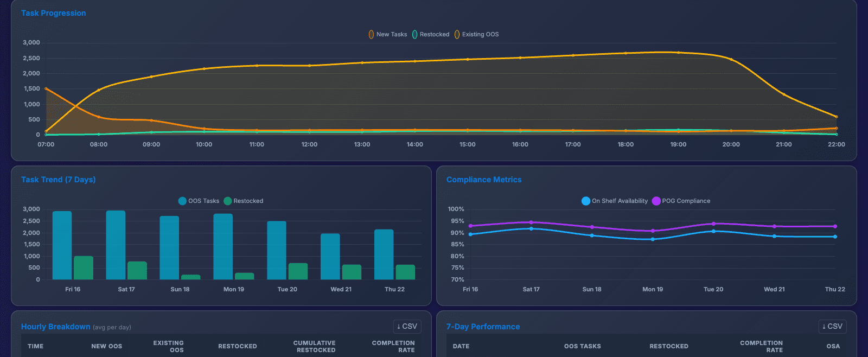The width and height of the screenshot is (868, 357).
Task: Click the On Shelf Availability point at Thu 22
Action: [x=835, y=237]
